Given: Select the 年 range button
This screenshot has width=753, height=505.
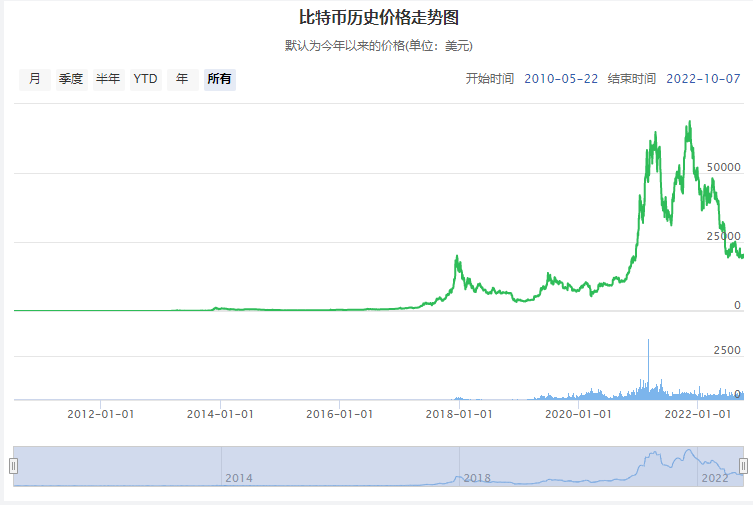Looking at the screenshot, I should point(182,79).
